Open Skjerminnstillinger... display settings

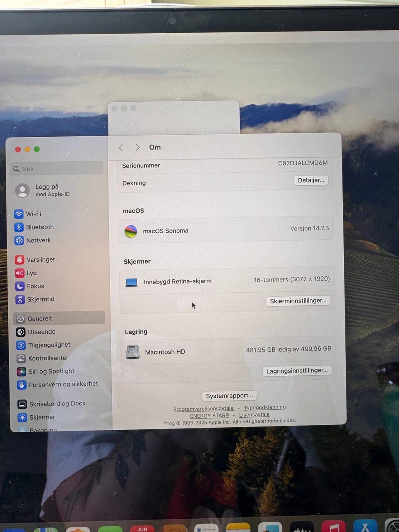298,300
